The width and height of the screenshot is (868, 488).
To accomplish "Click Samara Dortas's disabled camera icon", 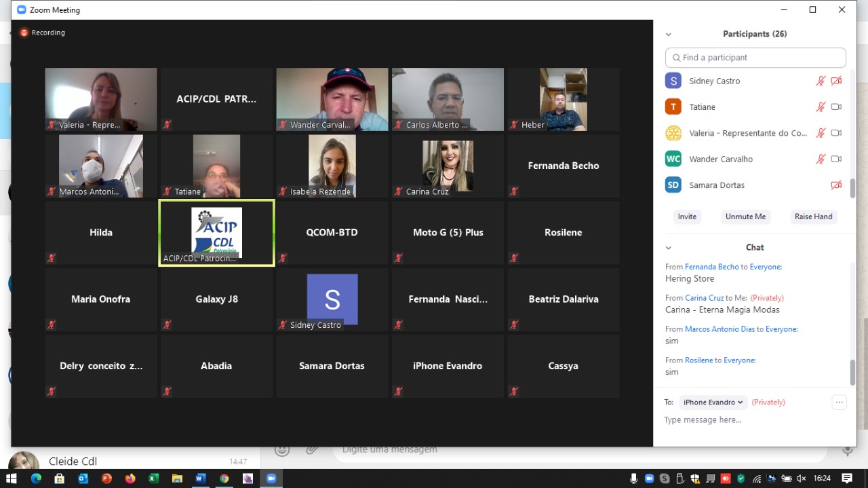I will point(836,185).
